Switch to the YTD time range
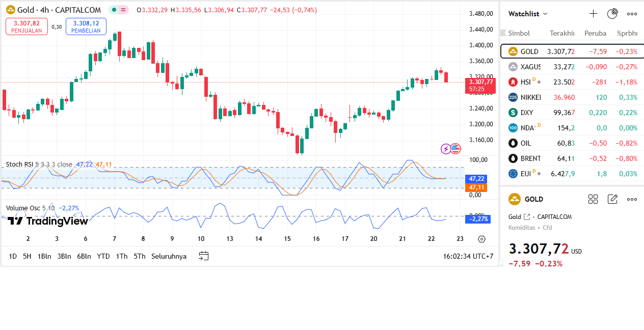The height and width of the screenshot is (330, 644). coord(103,256)
